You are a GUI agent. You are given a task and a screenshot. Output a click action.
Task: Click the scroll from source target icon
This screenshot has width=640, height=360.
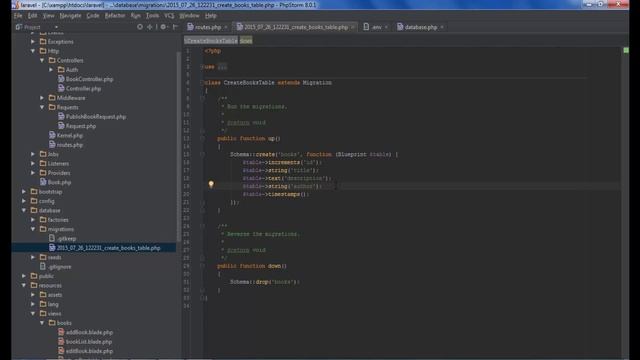tap(140, 27)
